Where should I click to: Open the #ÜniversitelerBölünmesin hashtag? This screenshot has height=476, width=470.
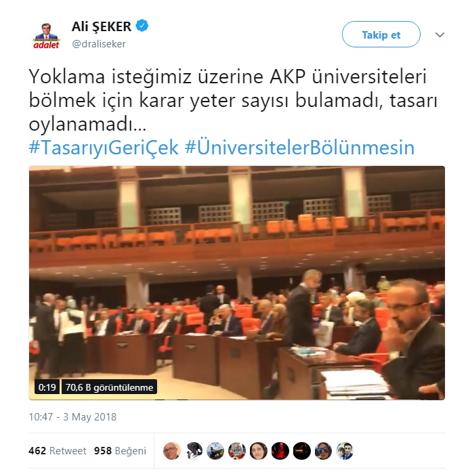tap(299, 147)
